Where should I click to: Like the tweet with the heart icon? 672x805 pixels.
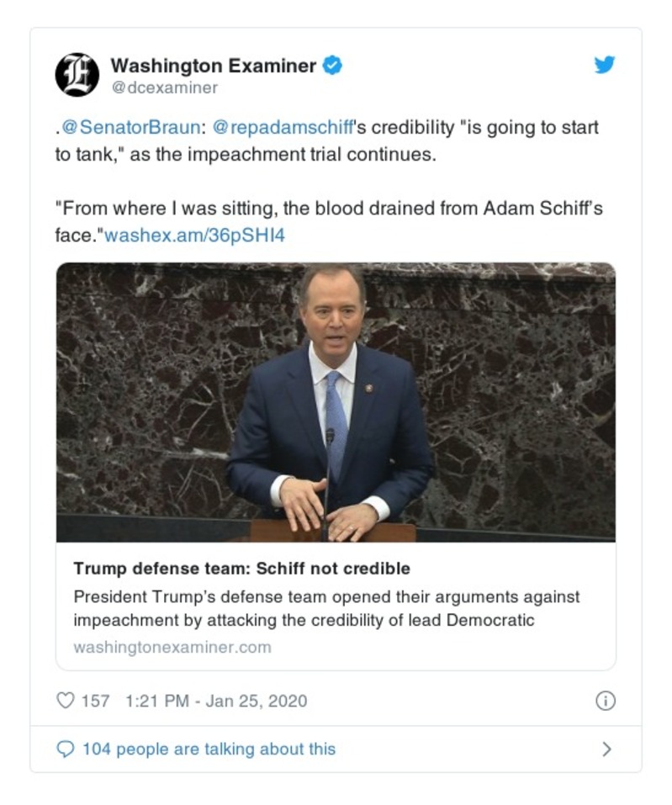(x=65, y=700)
